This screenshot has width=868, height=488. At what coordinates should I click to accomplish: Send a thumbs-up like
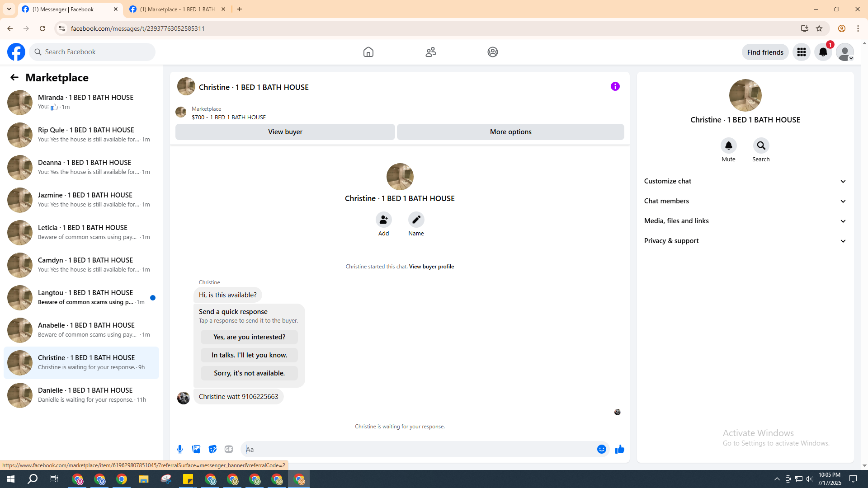pos(620,449)
